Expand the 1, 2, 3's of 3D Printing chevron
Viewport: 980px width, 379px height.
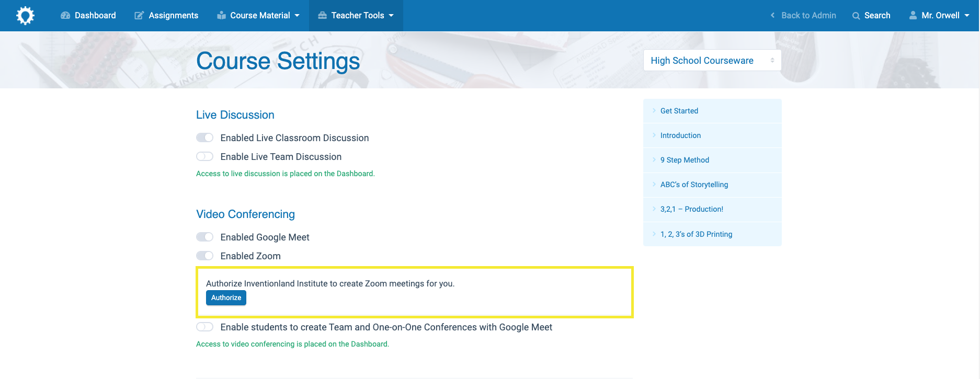(654, 234)
